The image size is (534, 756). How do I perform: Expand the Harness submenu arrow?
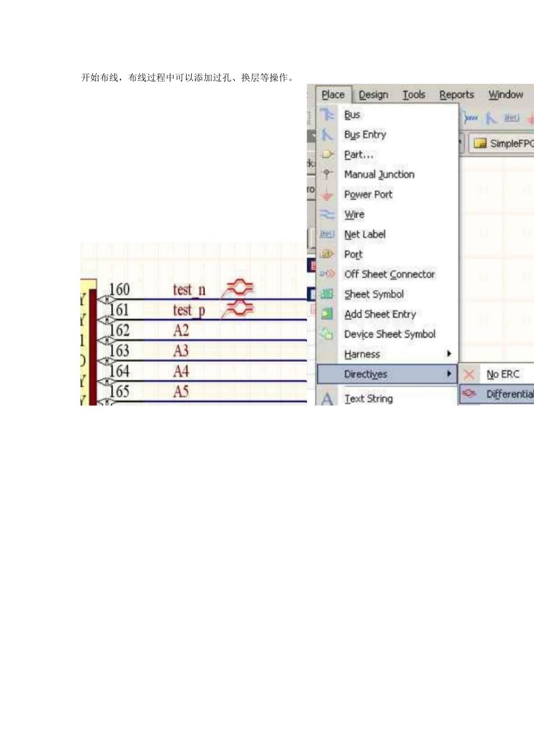click(x=449, y=354)
